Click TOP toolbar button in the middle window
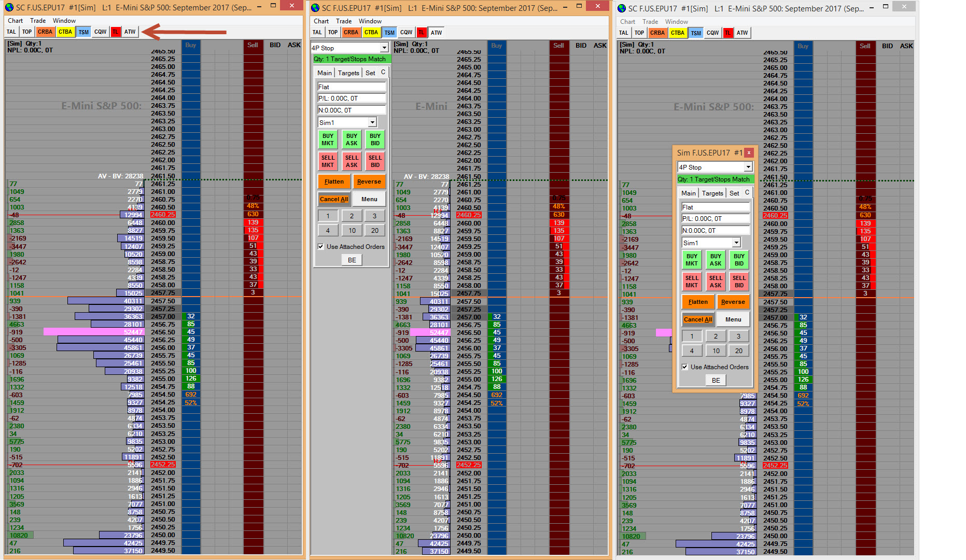Viewport: 966px width, 560px height. [333, 33]
